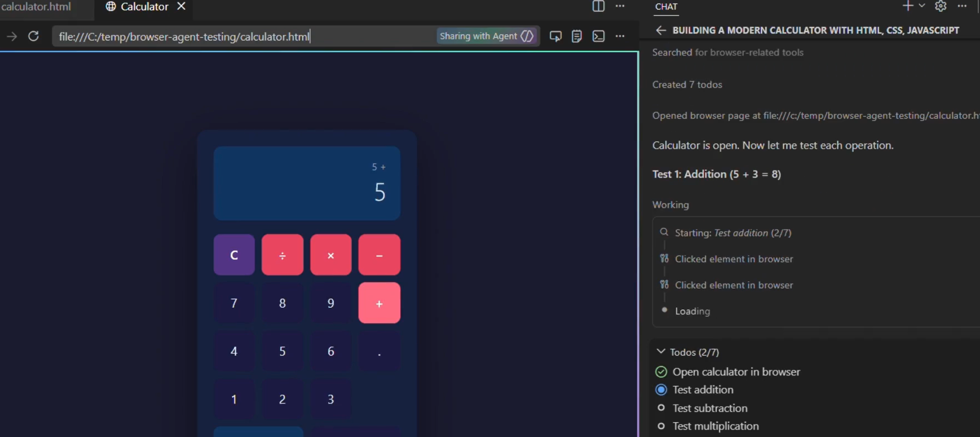Toggle the Sharing with Agent button
This screenshot has height=437, width=980.
pos(487,36)
